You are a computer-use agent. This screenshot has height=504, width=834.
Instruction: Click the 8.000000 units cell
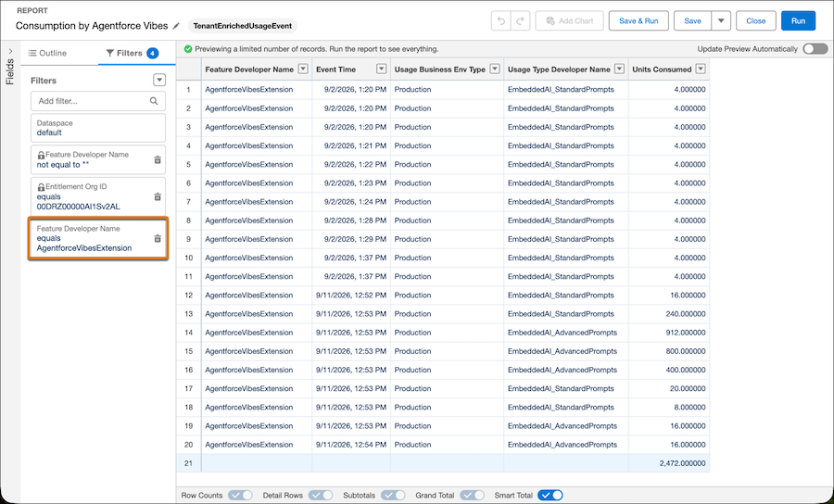(668, 408)
